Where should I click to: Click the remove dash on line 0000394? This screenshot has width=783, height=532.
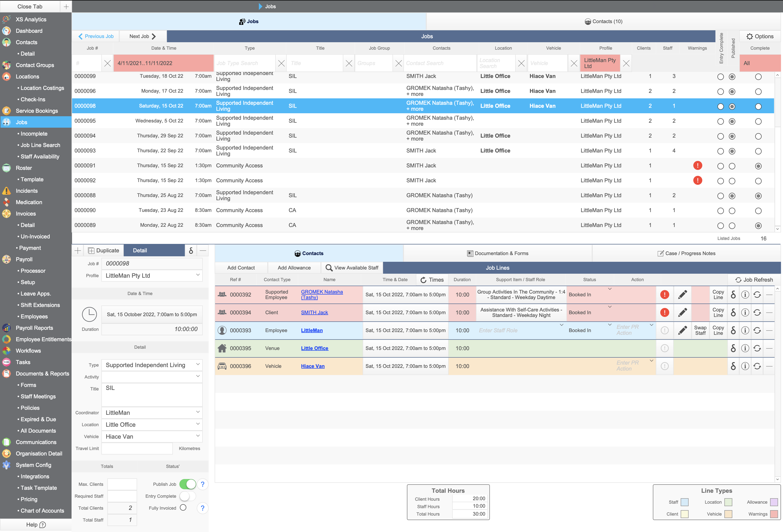(769, 312)
